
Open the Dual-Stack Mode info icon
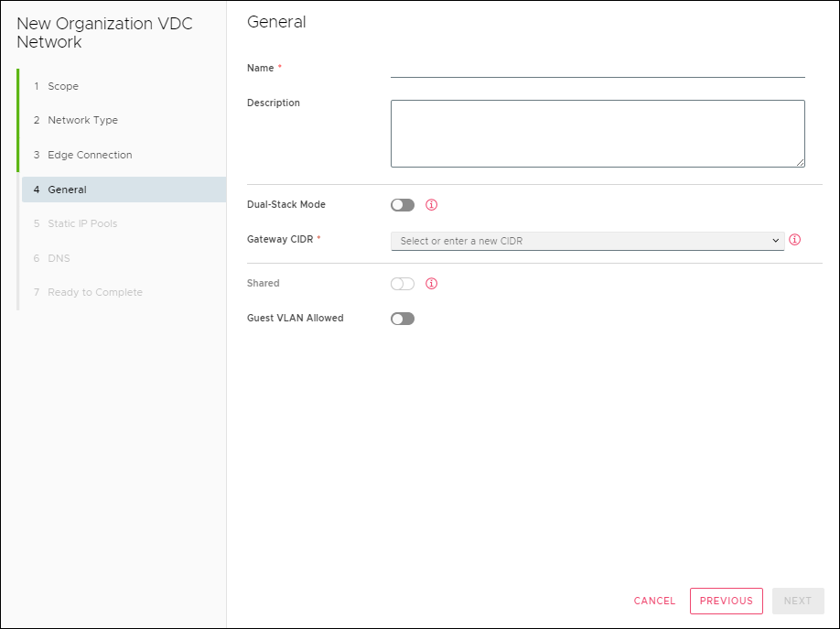pyautogui.click(x=431, y=205)
